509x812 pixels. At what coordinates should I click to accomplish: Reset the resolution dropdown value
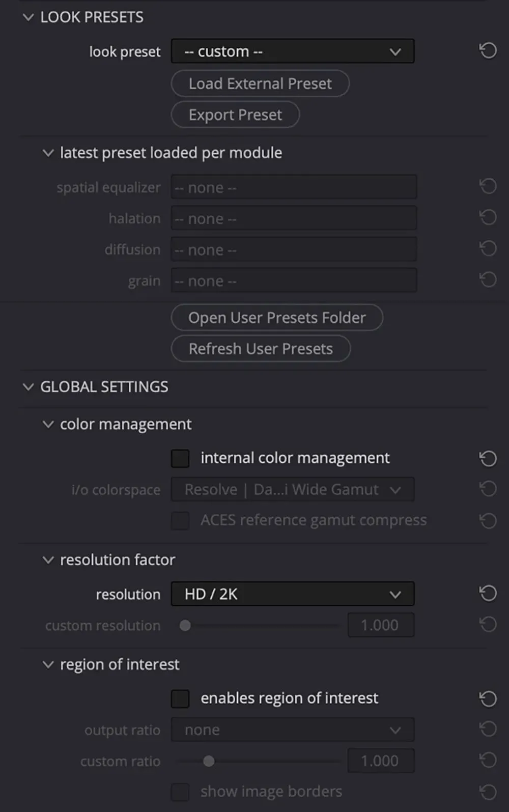[488, 594]
